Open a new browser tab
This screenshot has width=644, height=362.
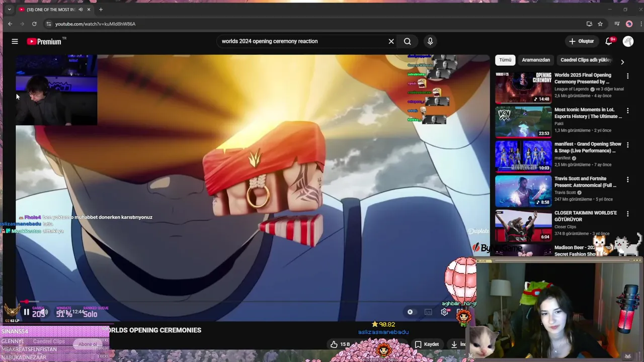pos(101,9)
